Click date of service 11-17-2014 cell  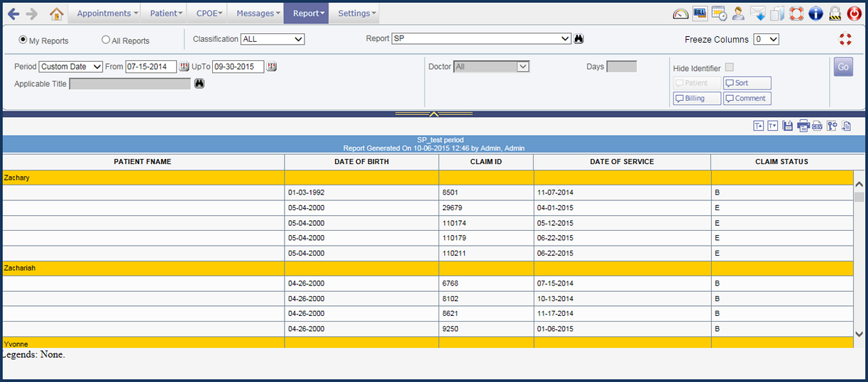point(622,313)
